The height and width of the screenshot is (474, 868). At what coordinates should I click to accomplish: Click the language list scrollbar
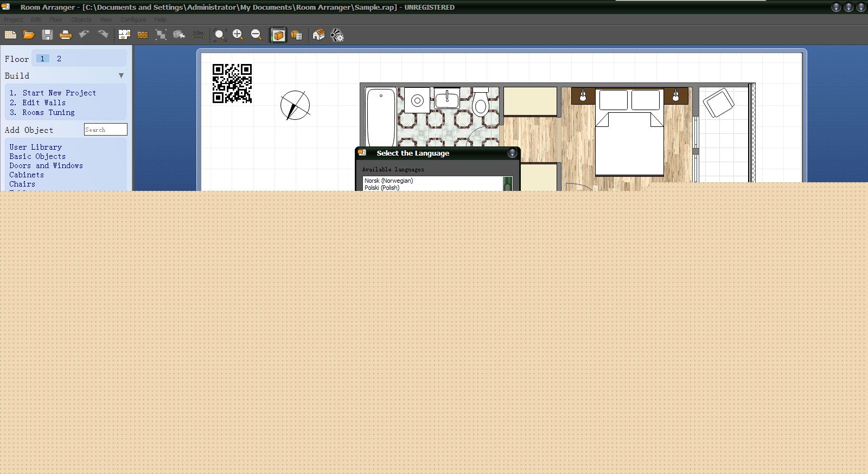click(507, 184)
